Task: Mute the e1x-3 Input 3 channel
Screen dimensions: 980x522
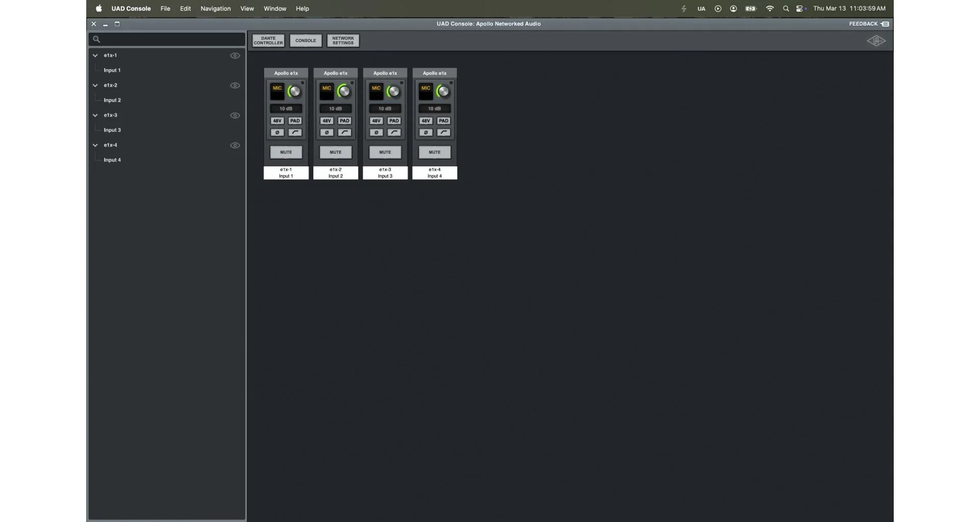Action: point(385,152)
